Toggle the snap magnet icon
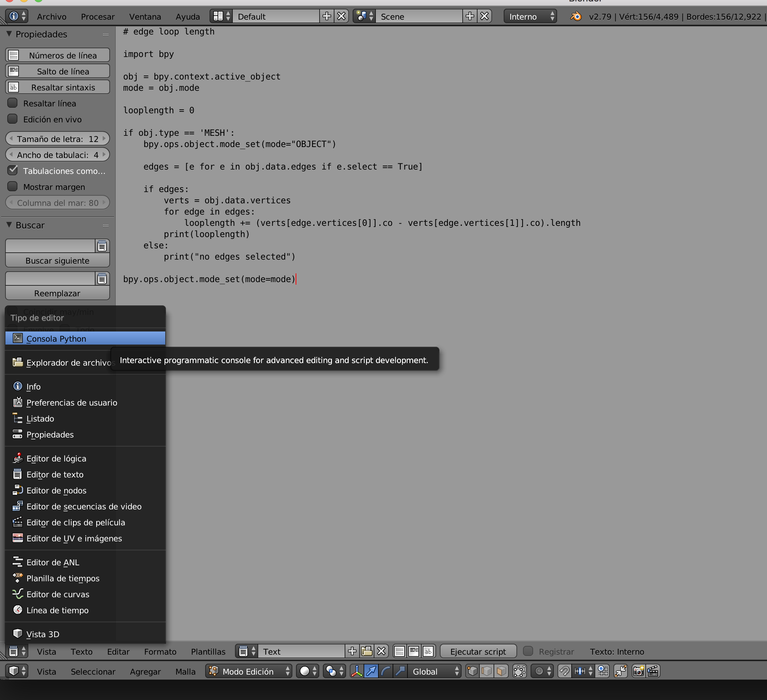The height and width of the screenshot is (700, 767). [564, 671]
